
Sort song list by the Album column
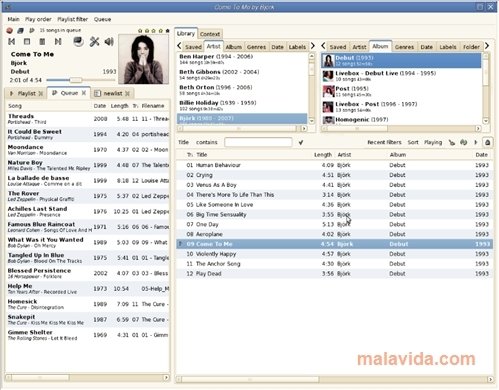point(398,155)
